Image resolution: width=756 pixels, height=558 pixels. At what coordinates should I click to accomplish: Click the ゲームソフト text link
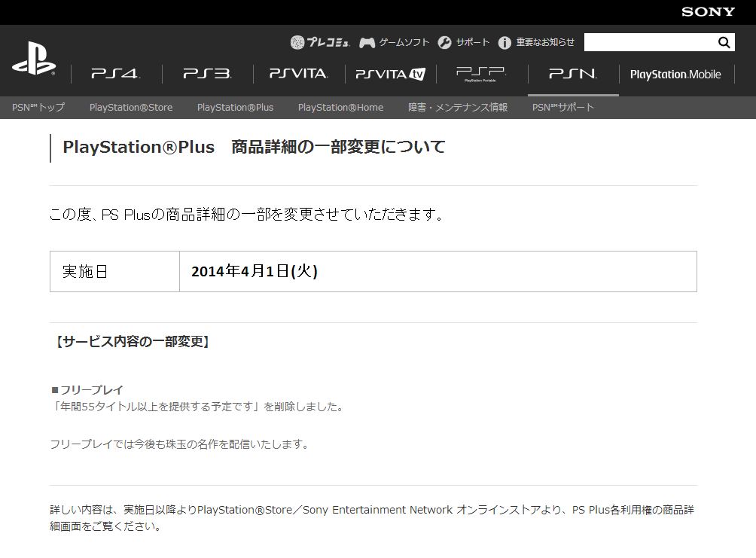click(x=404, y=42)
